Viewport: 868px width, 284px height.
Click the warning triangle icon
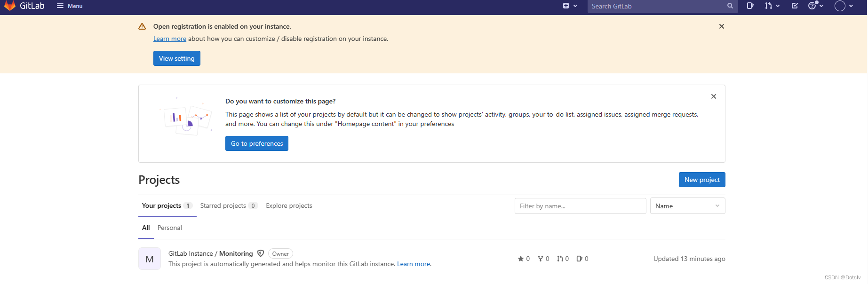142,27
